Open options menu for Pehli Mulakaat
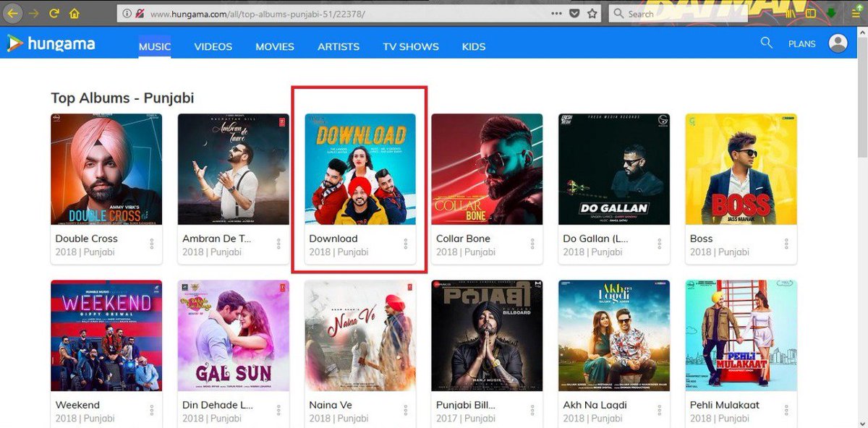This screenshot has height=428, width=868. point(786,411)
